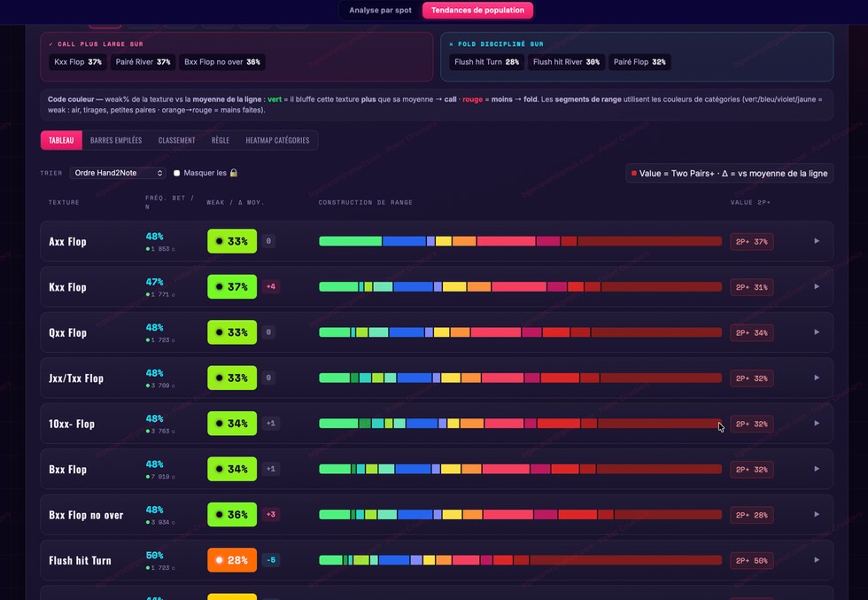
Task: Click the Flush hit River 30% chip
Action: point(566,62)
